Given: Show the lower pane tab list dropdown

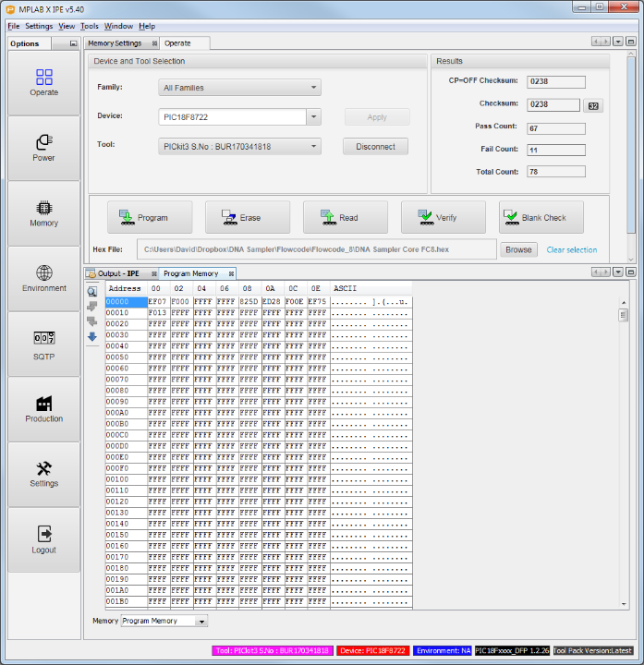Looking at the screenshot, I should point(618,272).
